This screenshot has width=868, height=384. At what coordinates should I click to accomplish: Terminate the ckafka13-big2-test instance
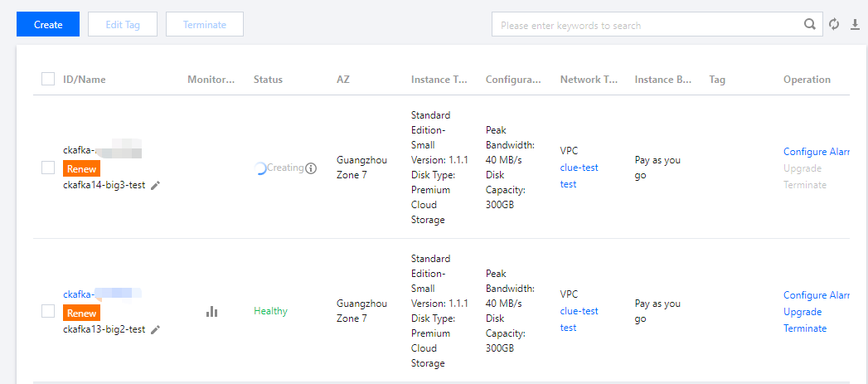[805, 328]
